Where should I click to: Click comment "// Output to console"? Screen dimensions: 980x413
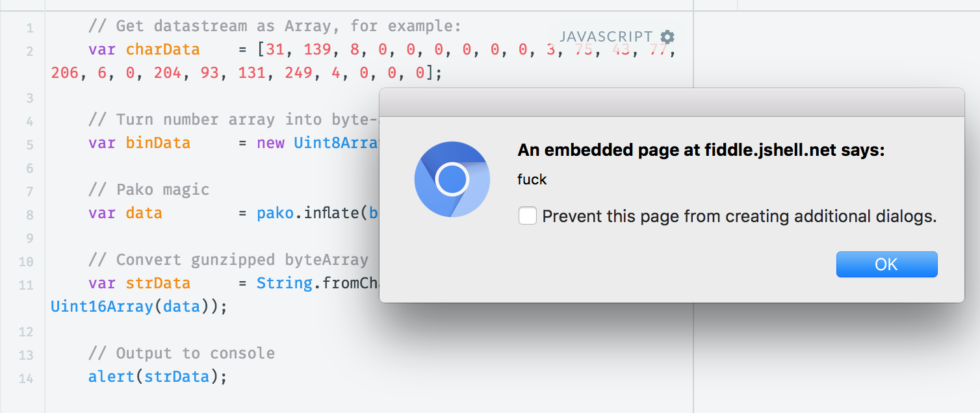(x=181, y=353)
